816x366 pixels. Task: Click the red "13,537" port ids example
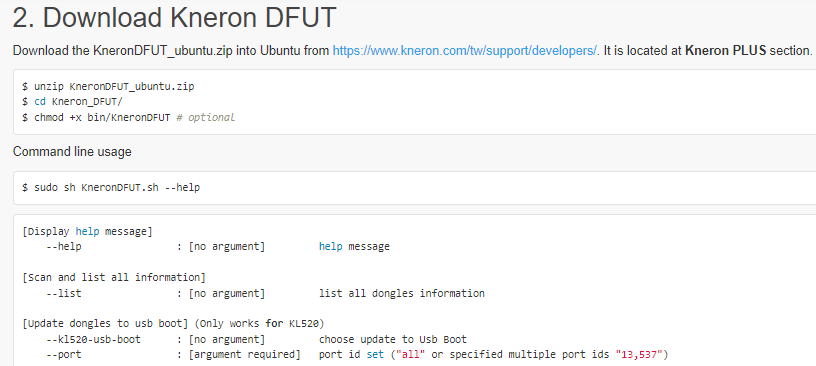pyautogui.click(x=639, y=355)
